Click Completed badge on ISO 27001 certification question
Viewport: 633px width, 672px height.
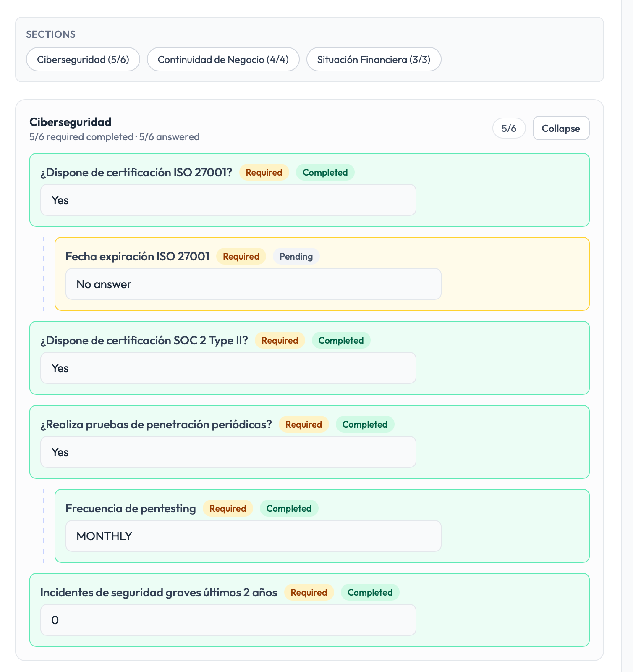point(325,172)
